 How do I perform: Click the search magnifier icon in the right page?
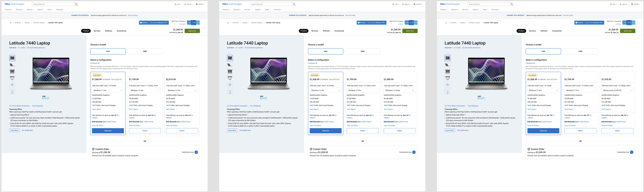click(x=512, y=4)
